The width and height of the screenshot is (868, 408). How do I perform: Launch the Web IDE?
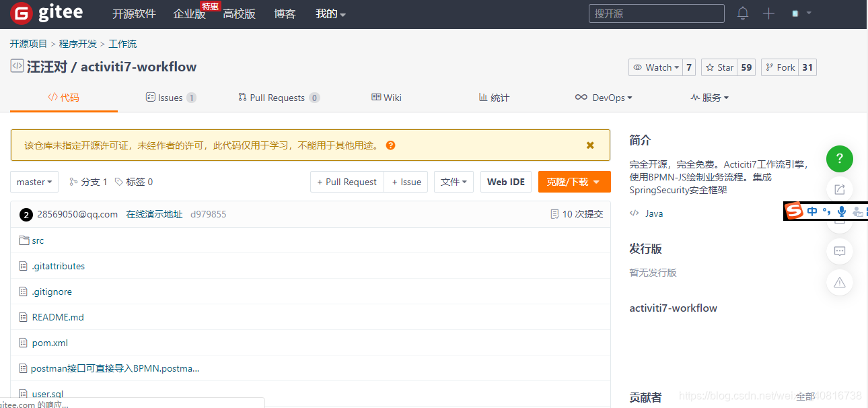[x=506, y=182]
